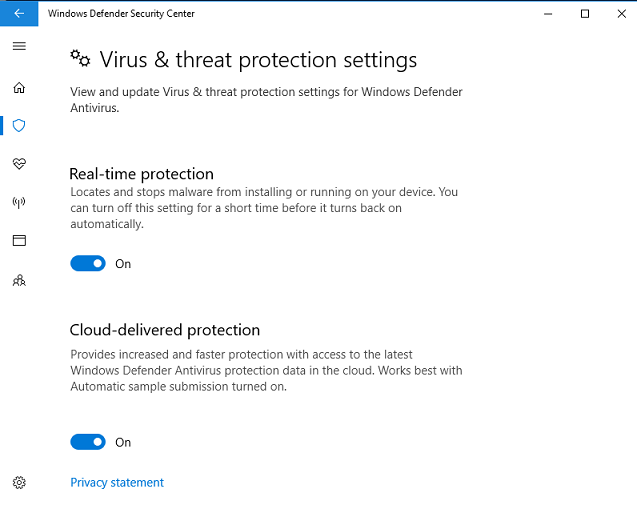Open App & browser control icon
637x505 pixels.
[x=19, y=241]
